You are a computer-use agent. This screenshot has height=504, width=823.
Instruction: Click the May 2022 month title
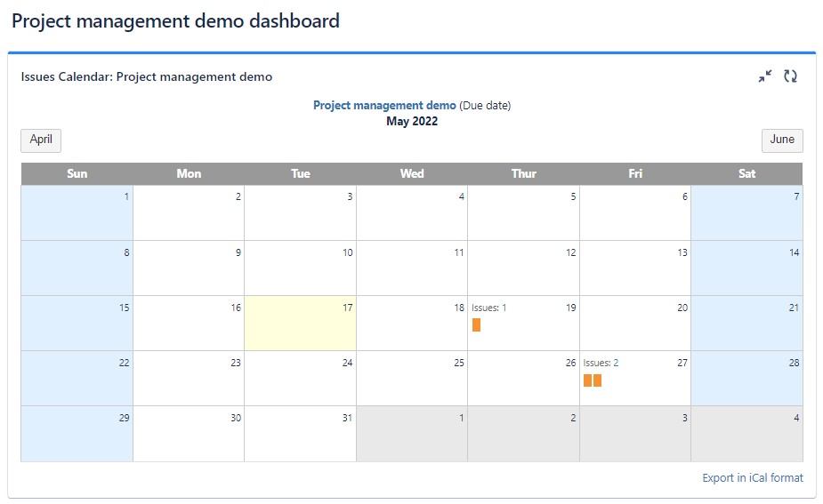click(412, 121)
